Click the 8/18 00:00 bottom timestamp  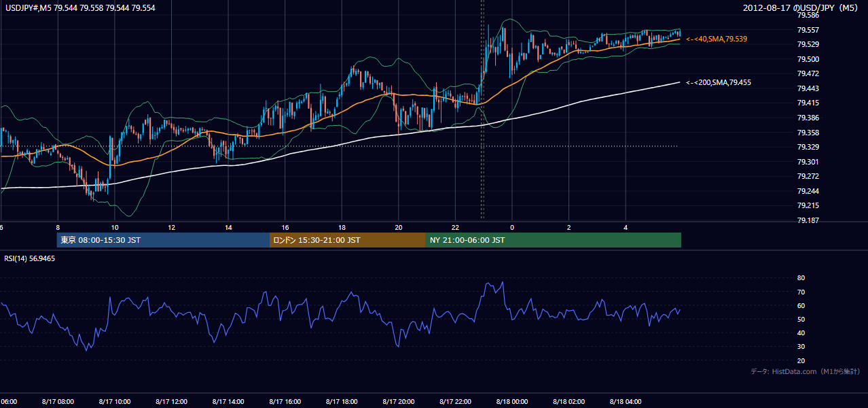click(x=511, y=402)
